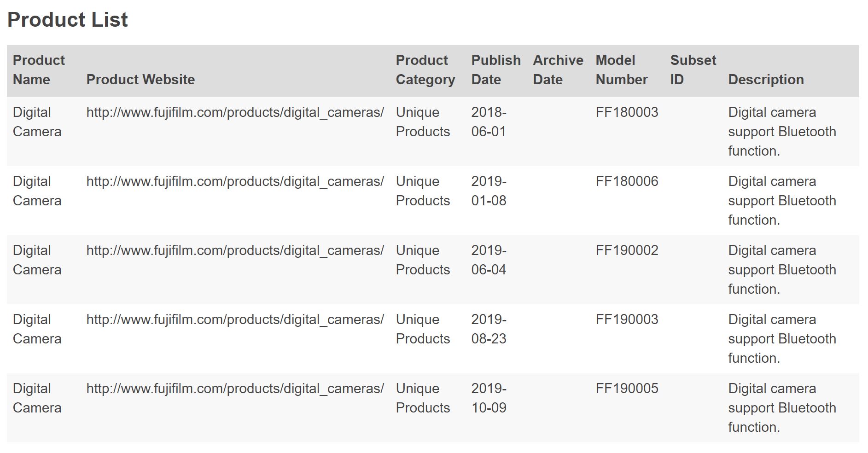The width and height of the screenshot is (868, 453).
Task: Click the Product Category column header
Action: [x=425, y=70]
